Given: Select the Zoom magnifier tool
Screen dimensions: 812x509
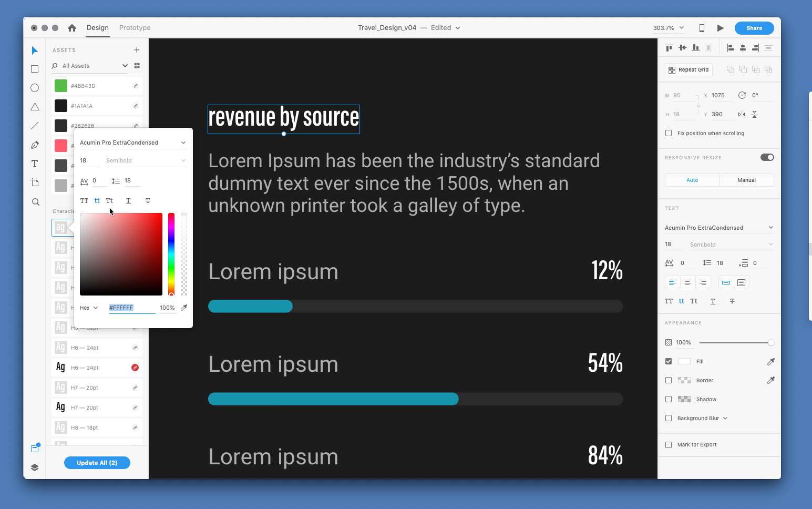Looking at the screenshot, I should click(35, 202).
